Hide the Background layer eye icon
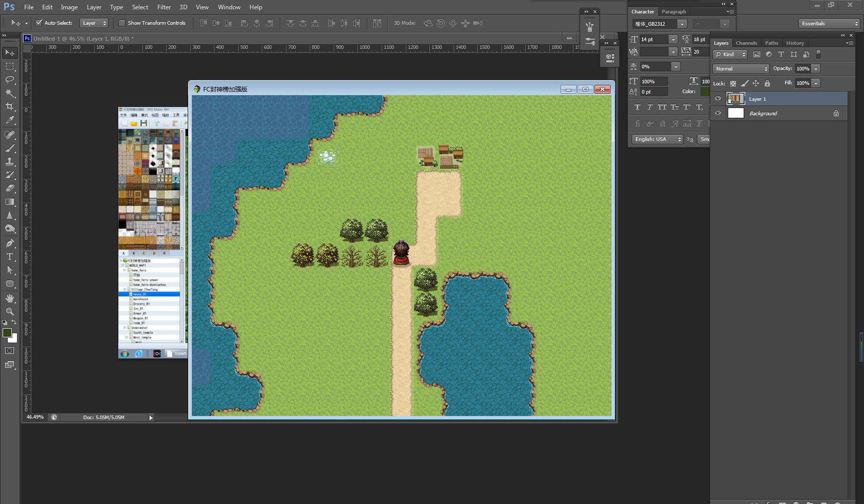 pos(718,113)
